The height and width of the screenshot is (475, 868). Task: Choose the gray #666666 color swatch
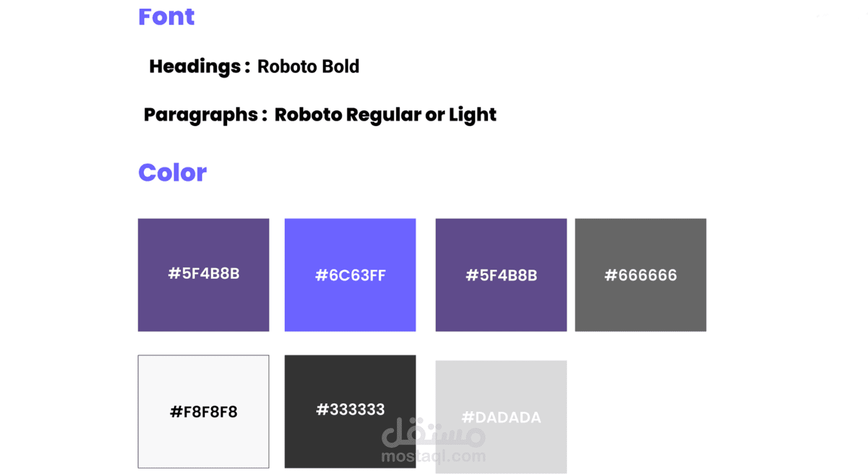tap(641, 275)
